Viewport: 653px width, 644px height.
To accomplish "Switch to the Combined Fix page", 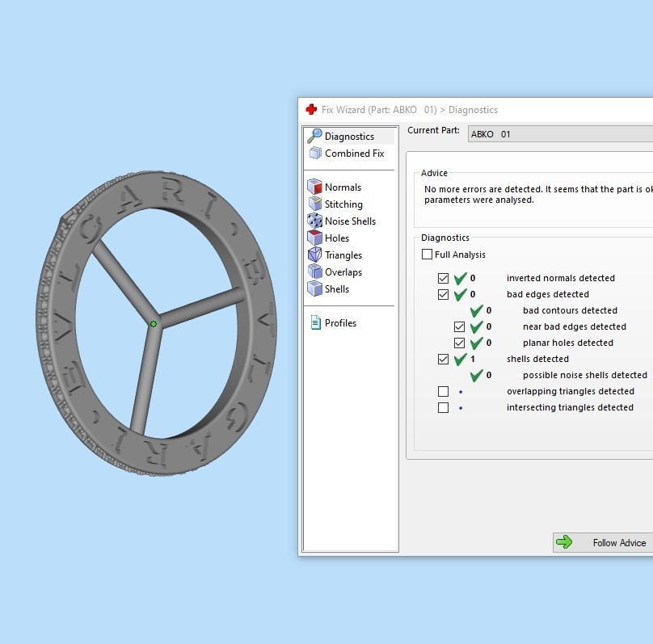I will pos(355,154).
